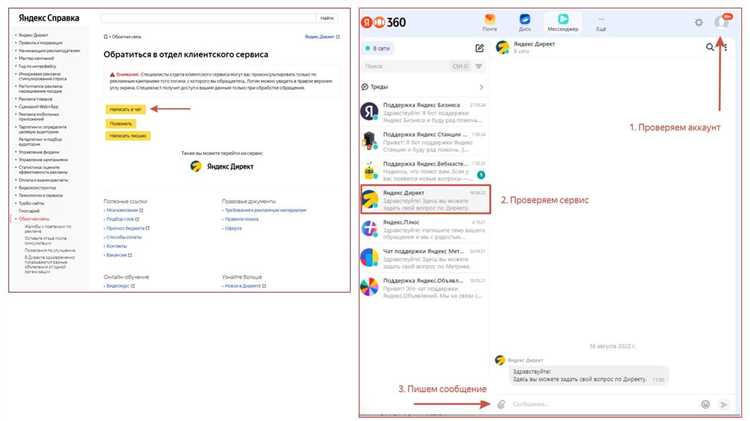Click the Написать в чат button

click(x=125, y=110)
